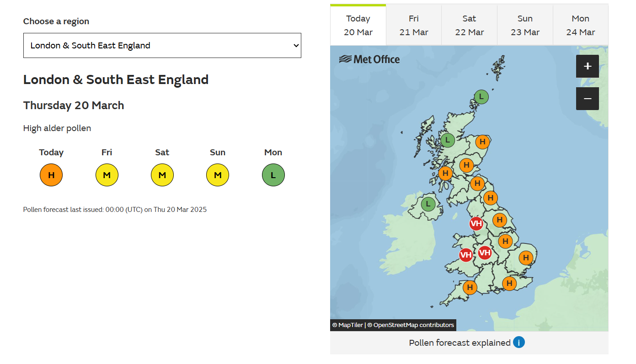
Task: Click the orange Today H pollen swatch
Action: pyautogui.click(x=51, y=175)
